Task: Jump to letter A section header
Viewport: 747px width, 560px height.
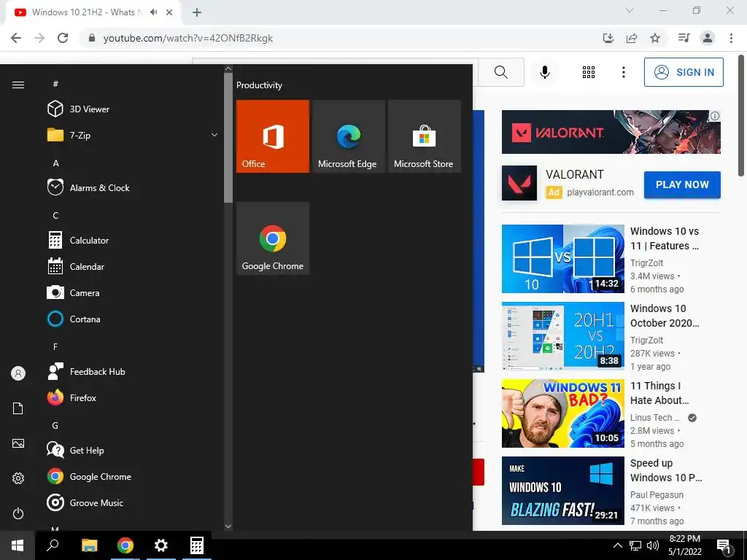Action: click(55, 163)
